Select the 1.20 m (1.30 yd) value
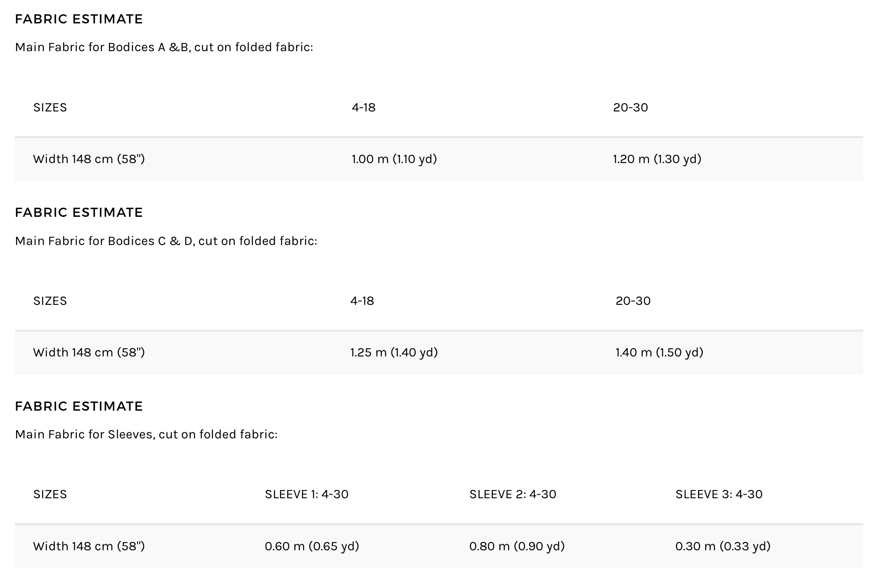 [x=657, y=159]
